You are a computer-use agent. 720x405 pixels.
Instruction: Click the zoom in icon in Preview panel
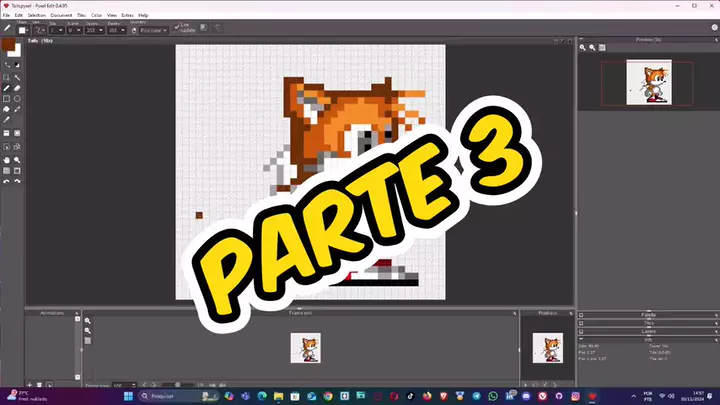pyautogui.click(x=583, y=47)
